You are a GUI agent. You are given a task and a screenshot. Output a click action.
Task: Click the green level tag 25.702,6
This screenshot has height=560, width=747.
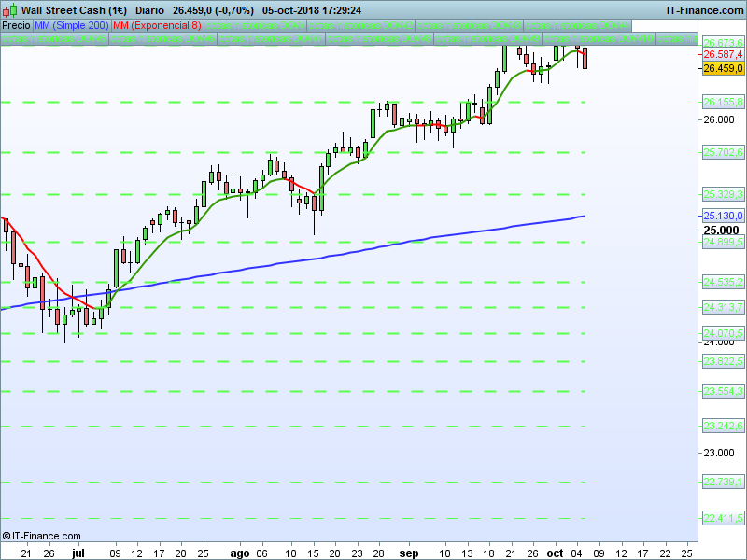(723, 152)
